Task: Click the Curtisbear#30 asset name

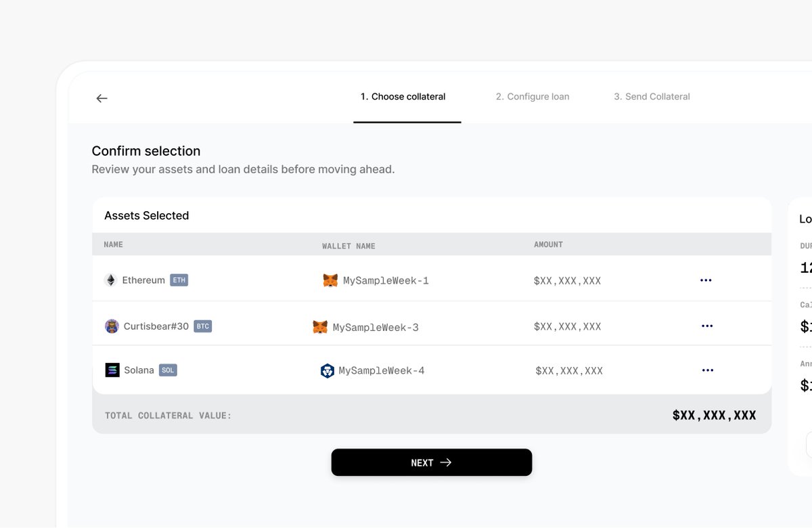Action: coord(156,326)
